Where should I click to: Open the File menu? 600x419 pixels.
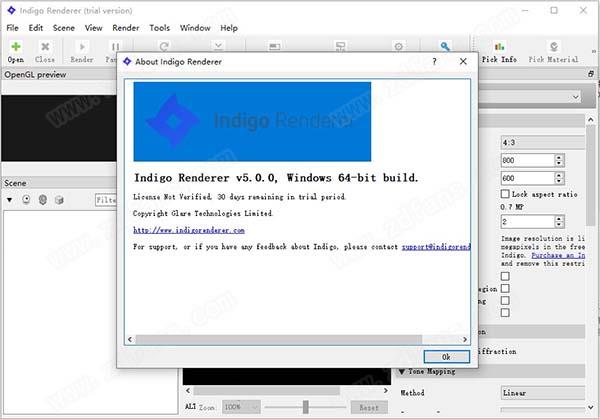(x=12, y=28)
